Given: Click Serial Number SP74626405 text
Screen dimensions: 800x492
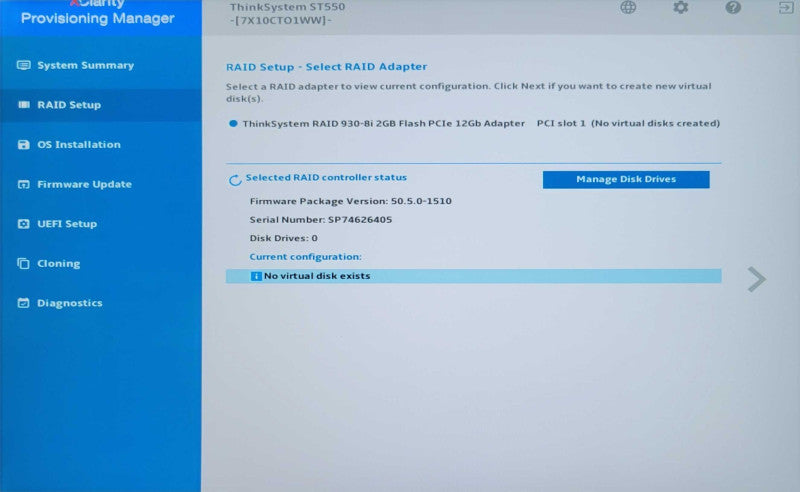Looking at the screenshot, I should [x=320, y=219].
